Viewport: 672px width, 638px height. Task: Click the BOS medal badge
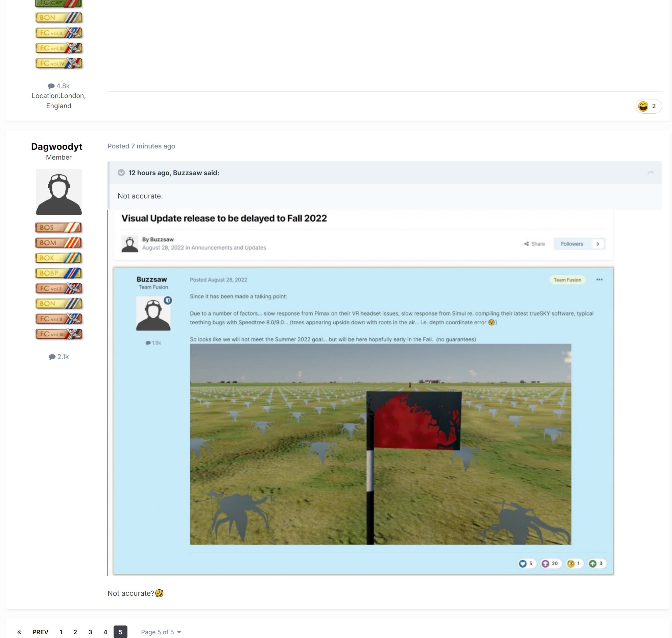pyautogui.click(x=58, y=228)
